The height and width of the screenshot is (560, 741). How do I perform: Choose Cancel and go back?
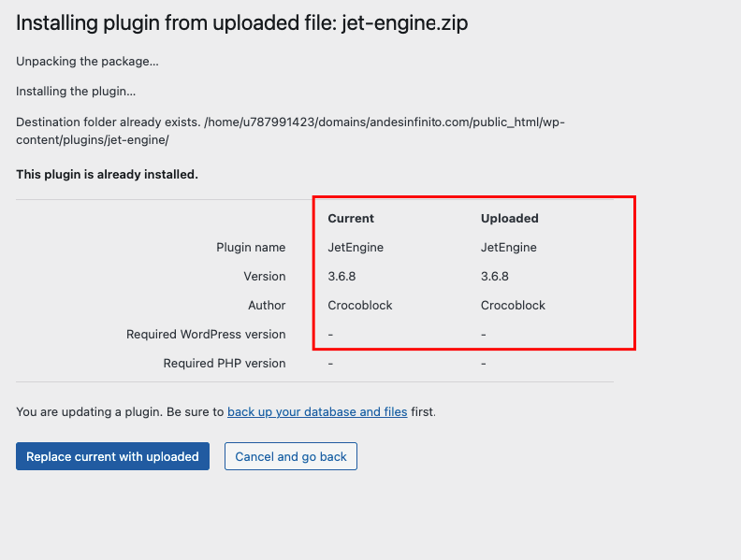(291, 456)
